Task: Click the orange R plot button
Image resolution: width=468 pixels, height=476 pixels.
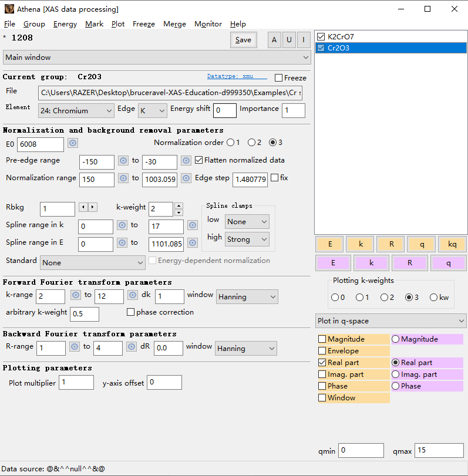Action: pos(393,244)
